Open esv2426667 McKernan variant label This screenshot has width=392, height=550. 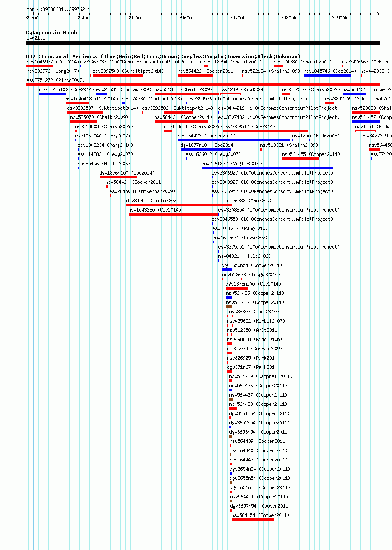pyautogui.click(x=367, y=62)
